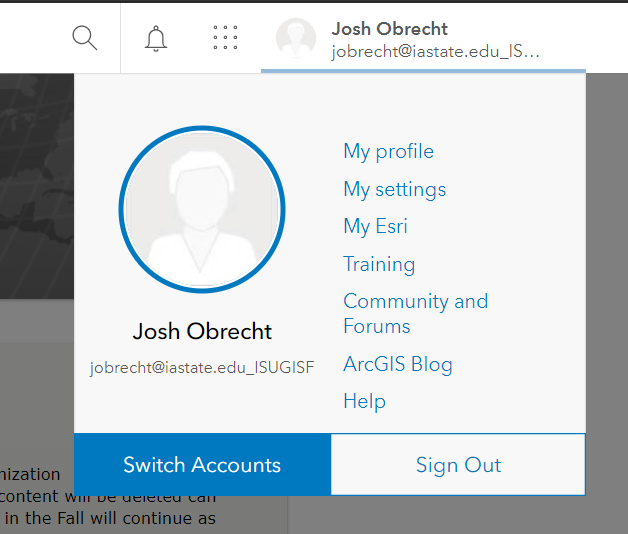Open the search magnifier icon

click(85, 38)
